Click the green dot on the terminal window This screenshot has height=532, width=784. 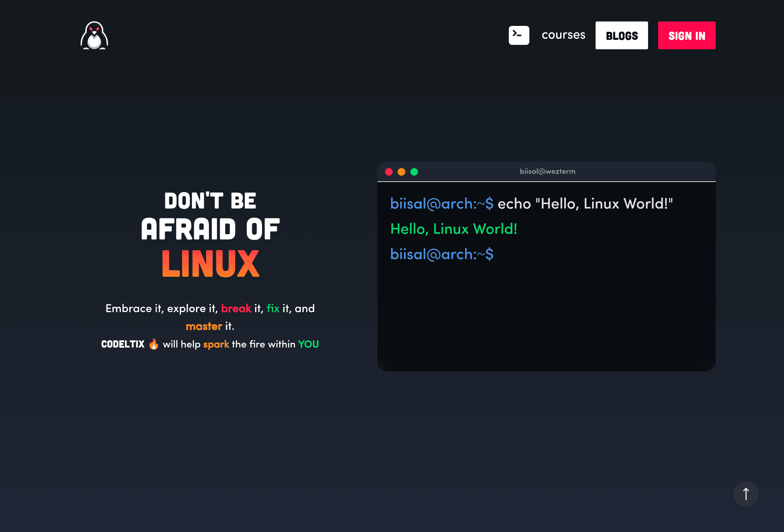click(x=414, y=172)
